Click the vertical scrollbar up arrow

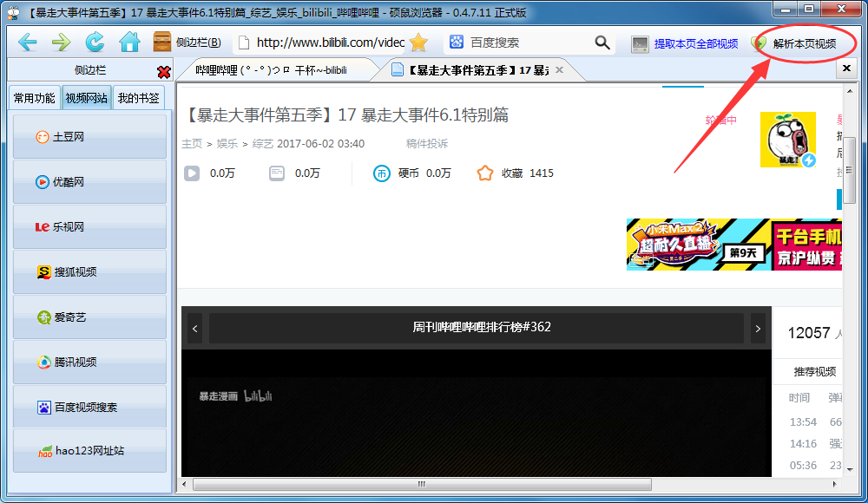[850, 91]
